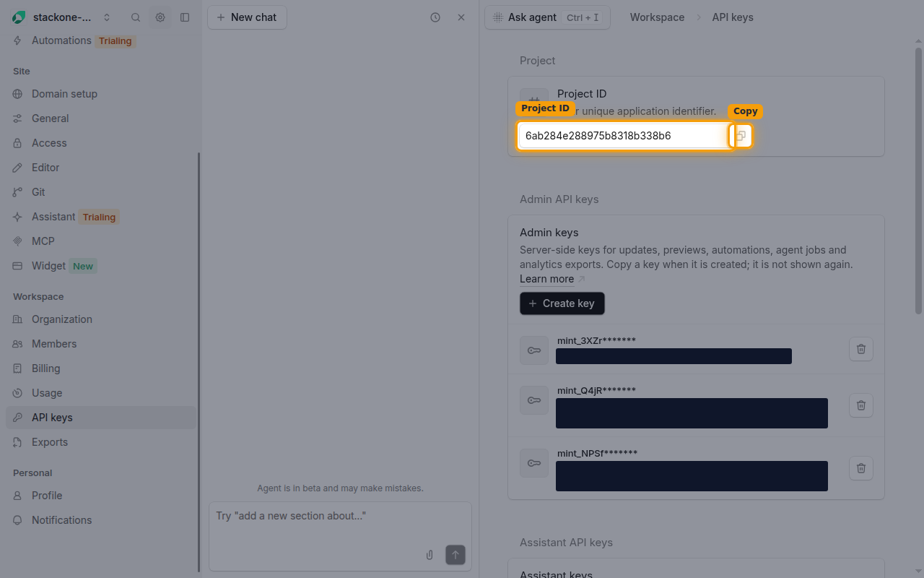Start a New chat
The height and width of the screenshot is (578, 924).
247,17
